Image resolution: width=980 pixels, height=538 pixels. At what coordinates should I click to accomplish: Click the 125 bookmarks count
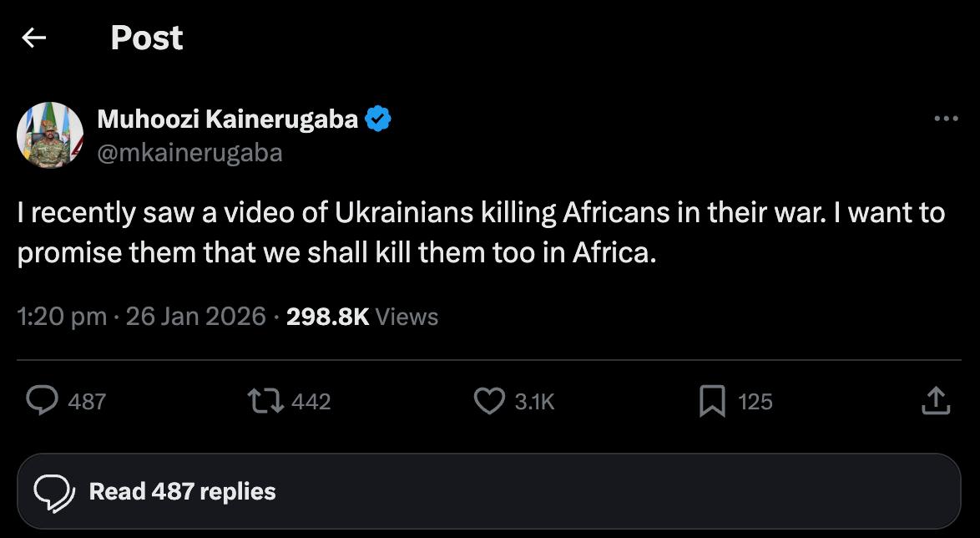(x=755, y=402)
